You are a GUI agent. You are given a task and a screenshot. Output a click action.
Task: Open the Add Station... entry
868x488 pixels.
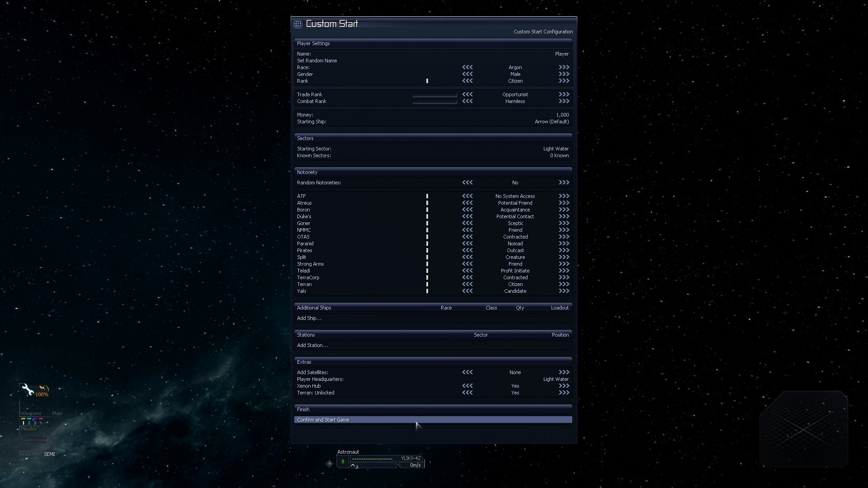(433, 345)
